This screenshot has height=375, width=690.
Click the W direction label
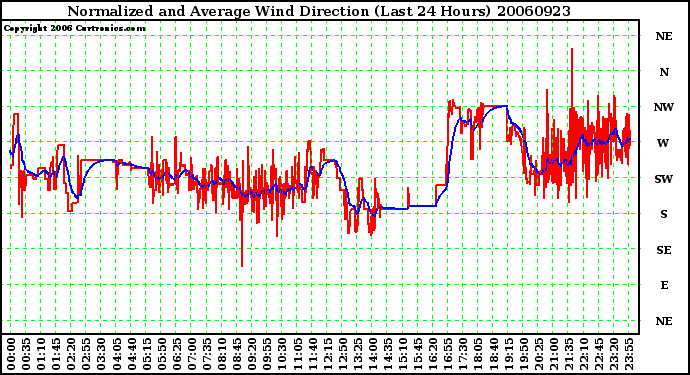[663, 143]
